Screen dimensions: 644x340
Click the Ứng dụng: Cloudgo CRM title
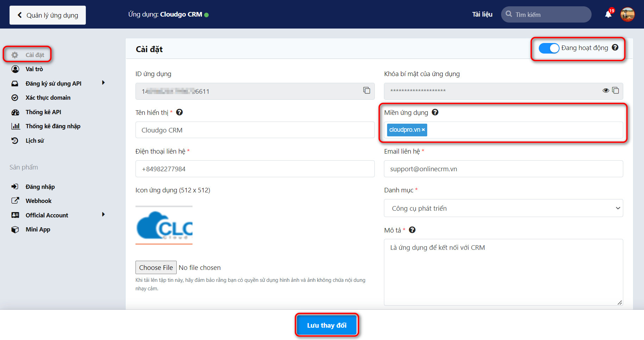[x=165, y=14]
